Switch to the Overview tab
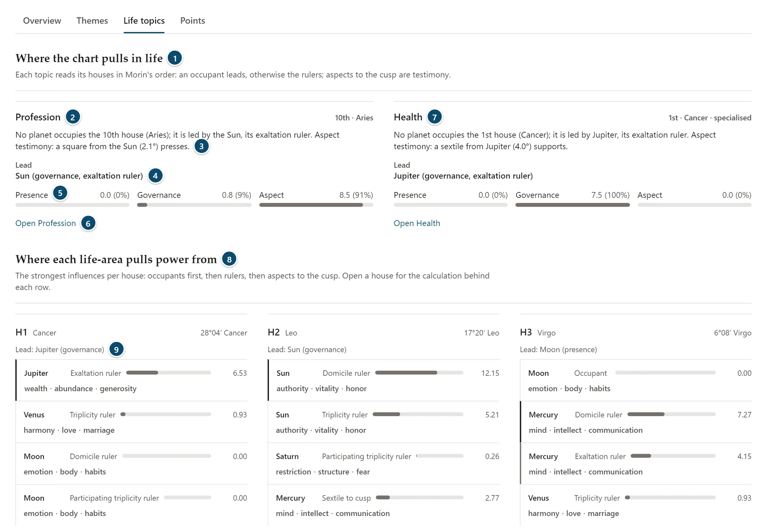The image size is (767, 532). point(42,21)
